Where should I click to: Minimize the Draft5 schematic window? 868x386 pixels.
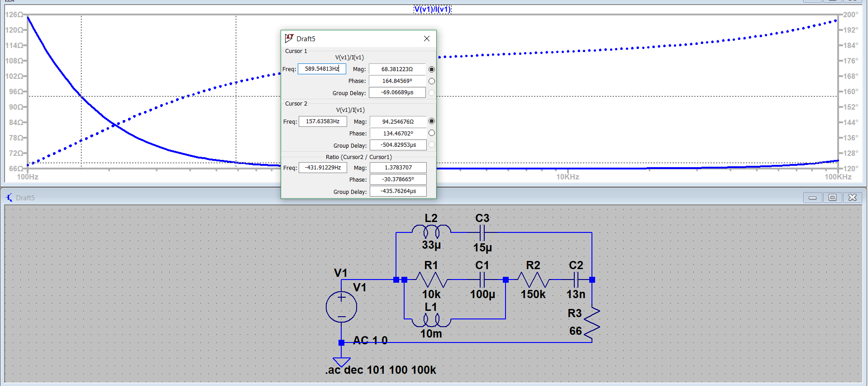click(x=813, y=198)
